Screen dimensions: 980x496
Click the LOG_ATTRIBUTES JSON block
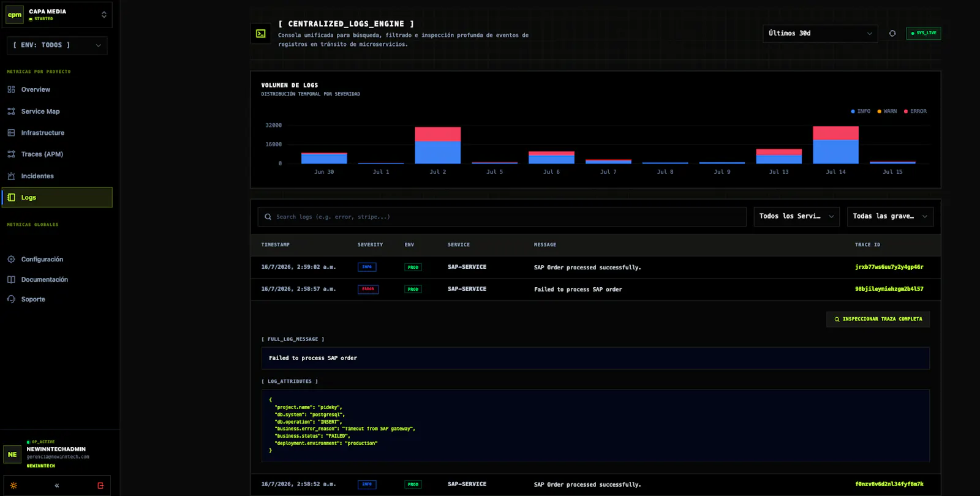click(x=595, y=426)
